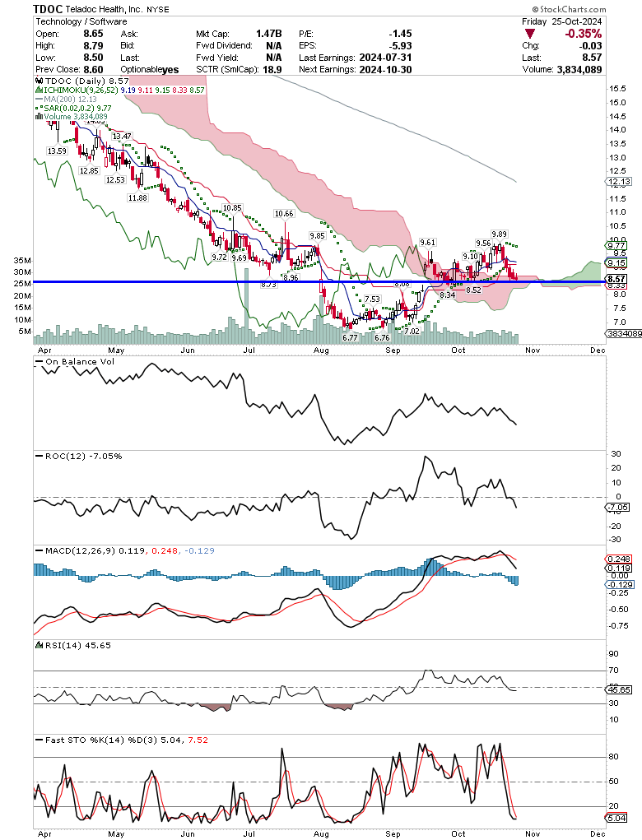Click the Last Earnings date 2024-07-31
The width and height of the screenshot is (642, 840).
[x=385, y=58]
